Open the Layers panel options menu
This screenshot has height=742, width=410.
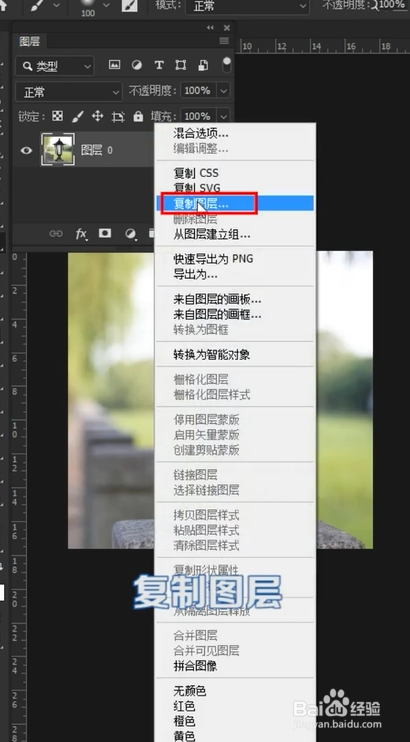coord(224,41)
